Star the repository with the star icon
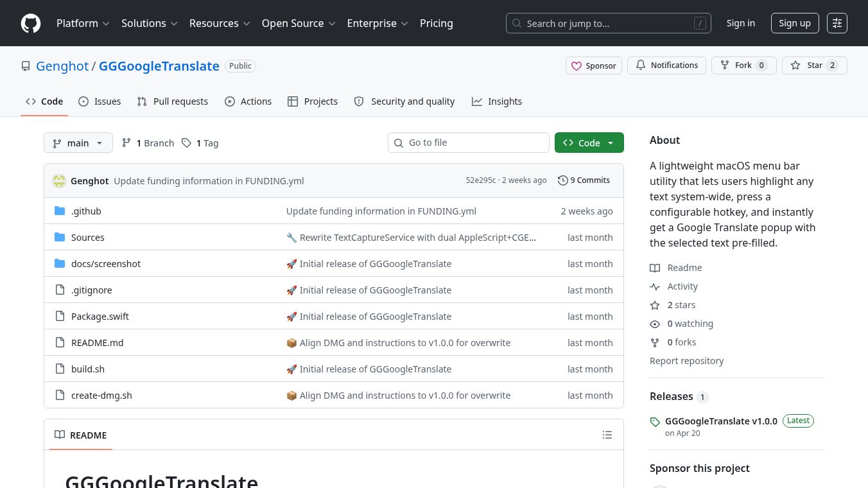The width and height of the screenshot is (868, 488). click(x=814, y=65)
